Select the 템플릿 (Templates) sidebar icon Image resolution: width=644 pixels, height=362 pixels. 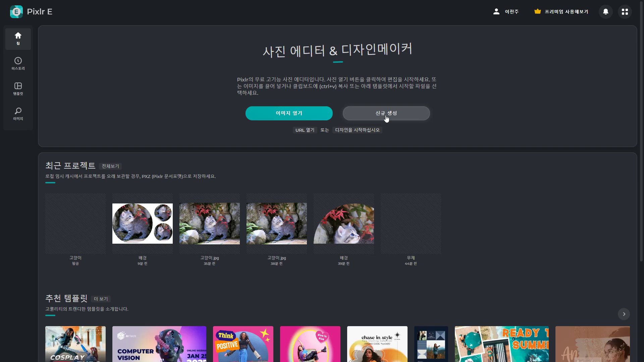pos(18,88)
